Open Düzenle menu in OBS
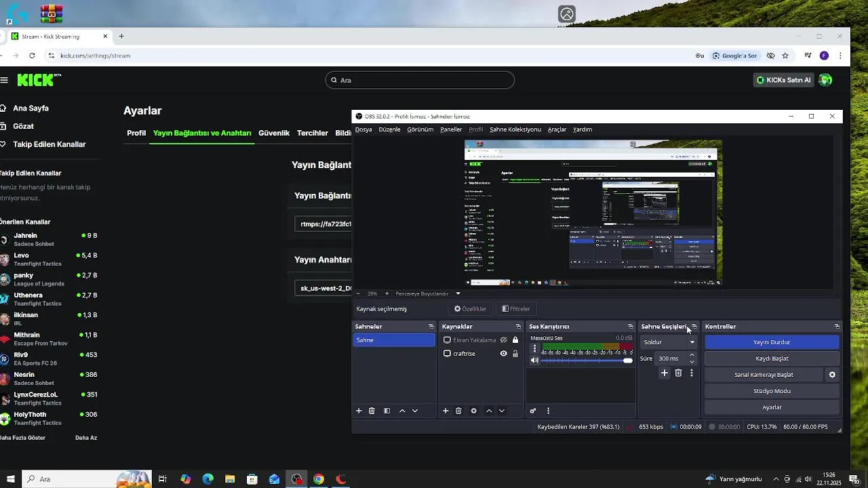The image size is (868, 488). click(389, 129)
